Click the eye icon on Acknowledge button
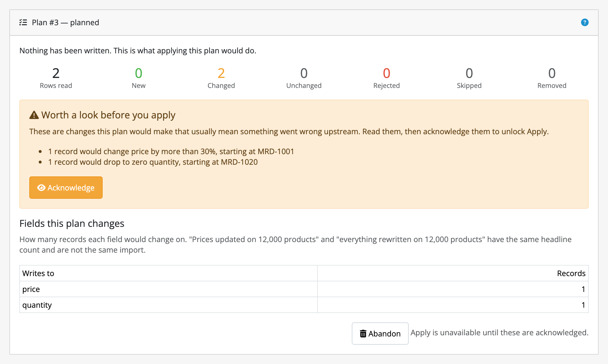Viewport: 608px width, 364px height. pyautogui.click(x=41, y=188)
